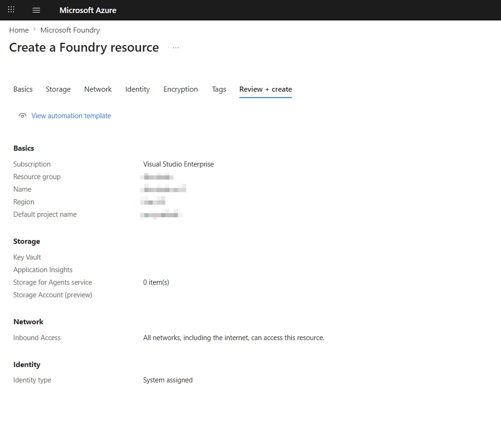Click the 0 item(s) value
The height and width of the screenshot is (448, 501).
tap(156, 282)
